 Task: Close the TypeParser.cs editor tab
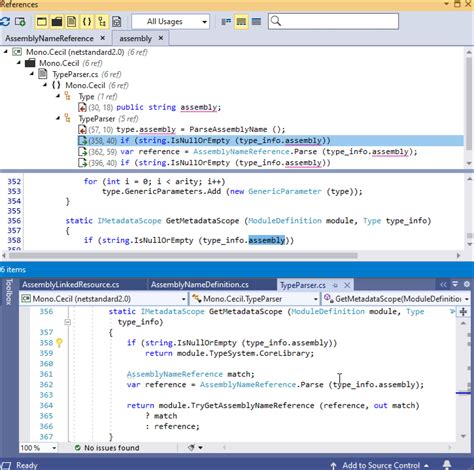[347, 286]
